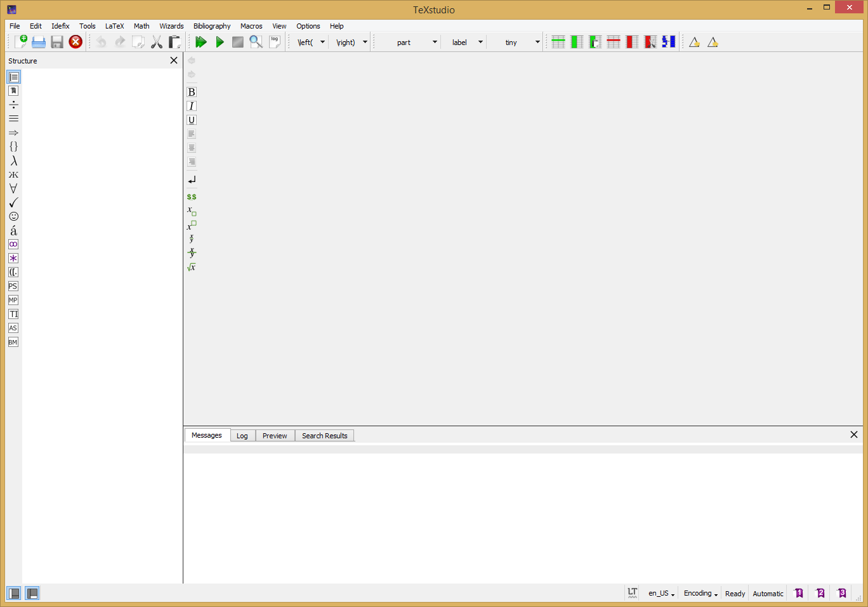Screen dimensions: 868x607
Task: Click the Cut scissors icon
Action: click(157, 42)
